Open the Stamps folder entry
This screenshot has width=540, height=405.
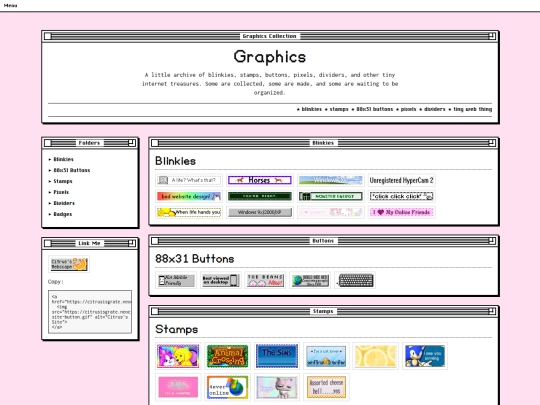tap(63, 181)
